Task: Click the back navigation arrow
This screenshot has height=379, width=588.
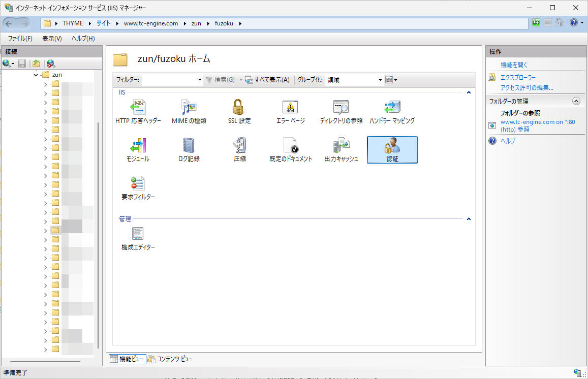Action: [x=9, y=23]
